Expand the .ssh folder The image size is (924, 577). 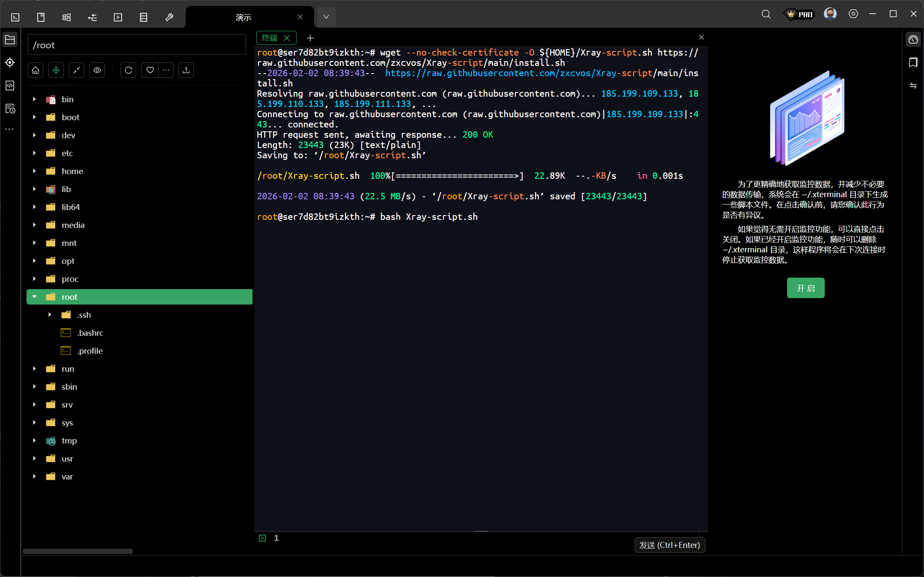click(x=50, y=315)
